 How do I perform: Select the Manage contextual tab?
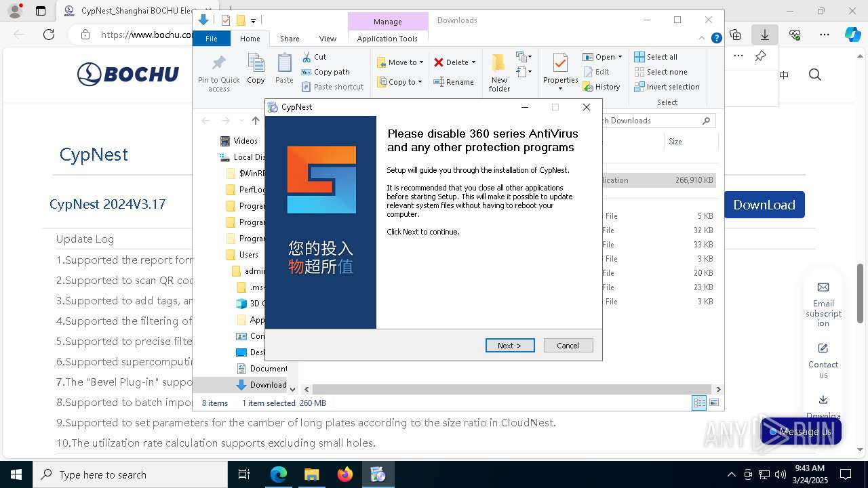388,22
